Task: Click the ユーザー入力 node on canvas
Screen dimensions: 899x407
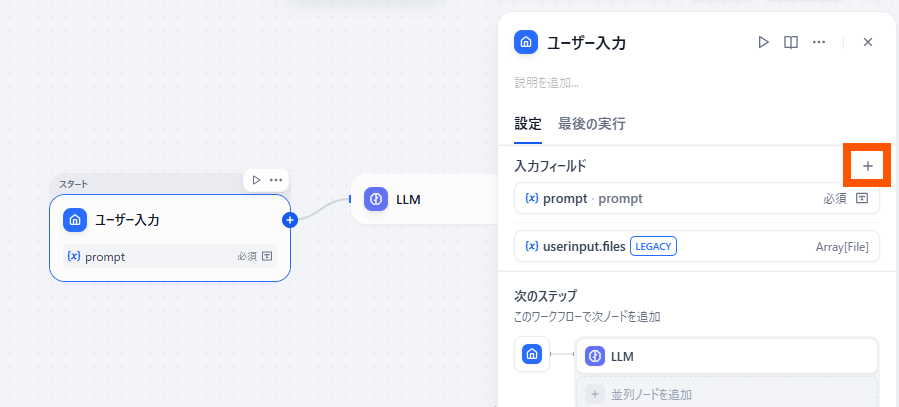Action: (x=170, y=220)
